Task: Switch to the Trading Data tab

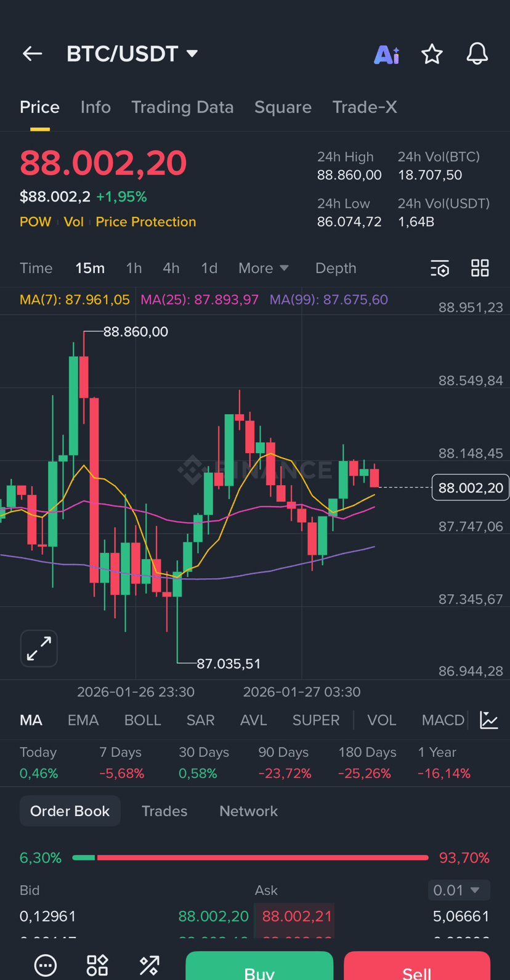Action: click(x=182, y=107)
